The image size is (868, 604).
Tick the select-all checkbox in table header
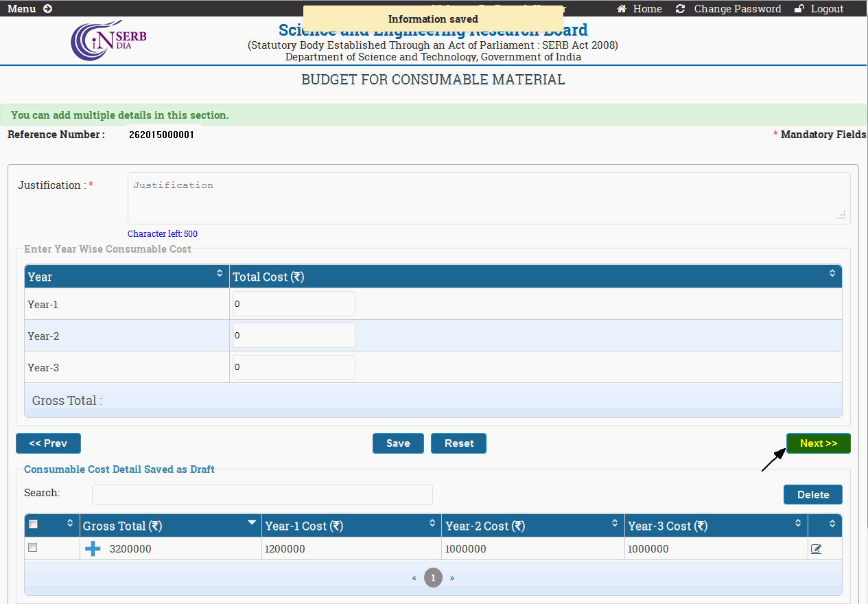pos(34,524)
